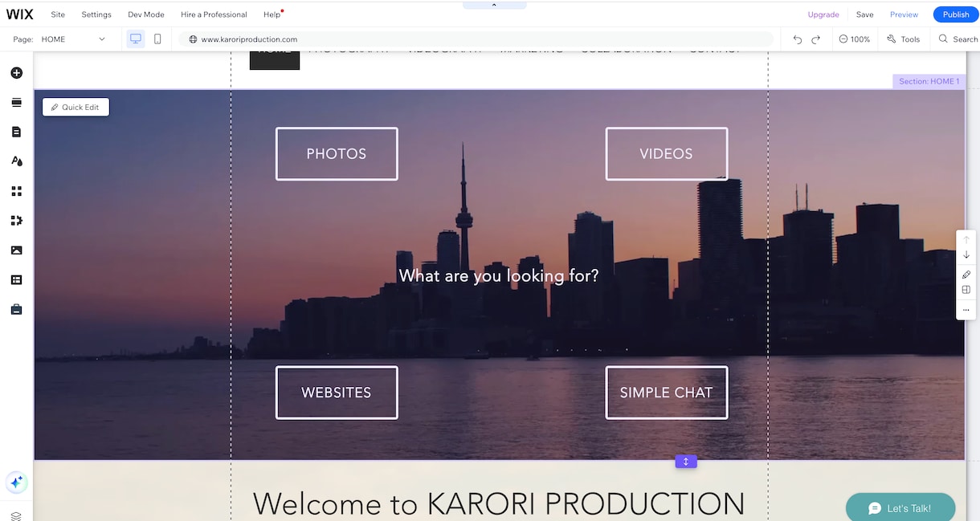Screen dimensions: 980x521
Task: Switch to the mobile editor view
Action: (x=157, y=39)
